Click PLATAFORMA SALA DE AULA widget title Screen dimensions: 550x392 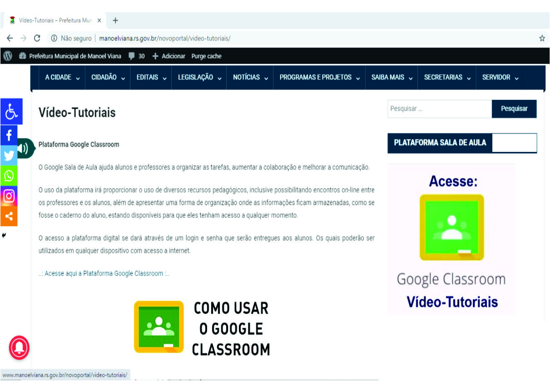click(x=440, y=142)
